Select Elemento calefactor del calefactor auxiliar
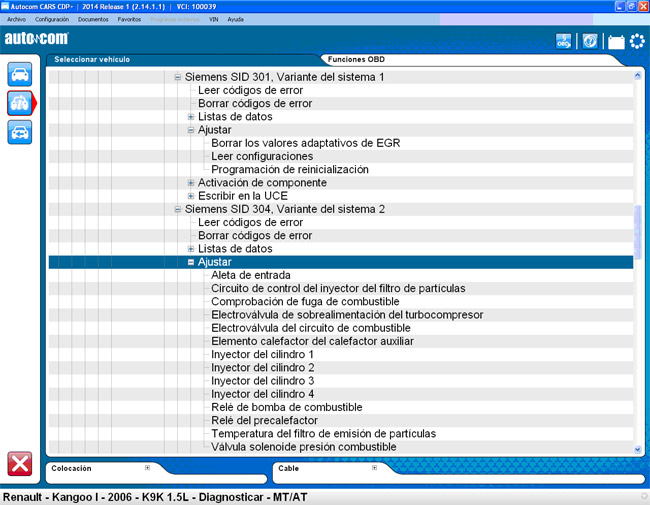 click(312, 341)
